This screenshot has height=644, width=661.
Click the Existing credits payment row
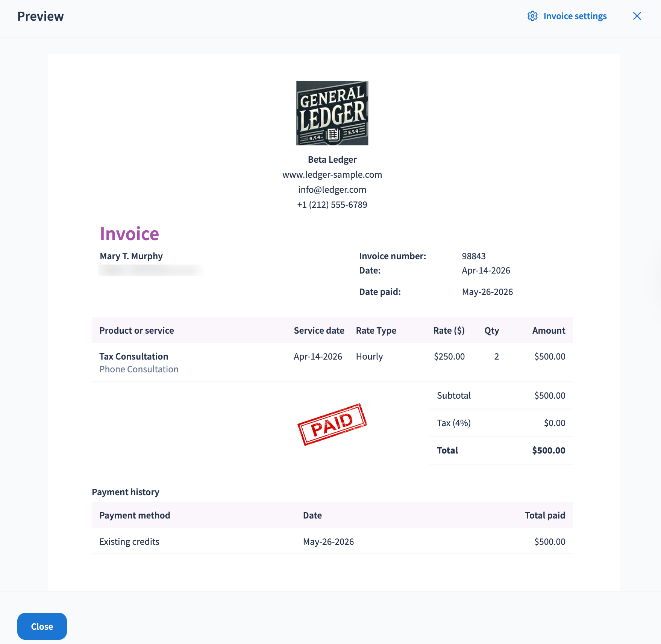point(332,541)
